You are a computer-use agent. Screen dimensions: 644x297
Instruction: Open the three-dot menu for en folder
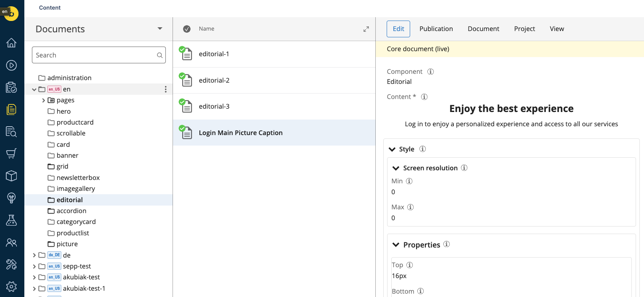tap(165, 89)
